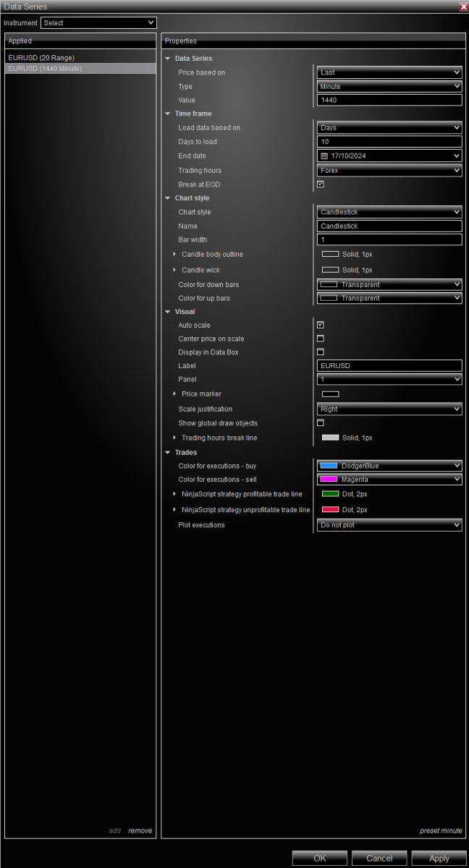Click the calendar icon in End date
469x868 pixels.
325,156
